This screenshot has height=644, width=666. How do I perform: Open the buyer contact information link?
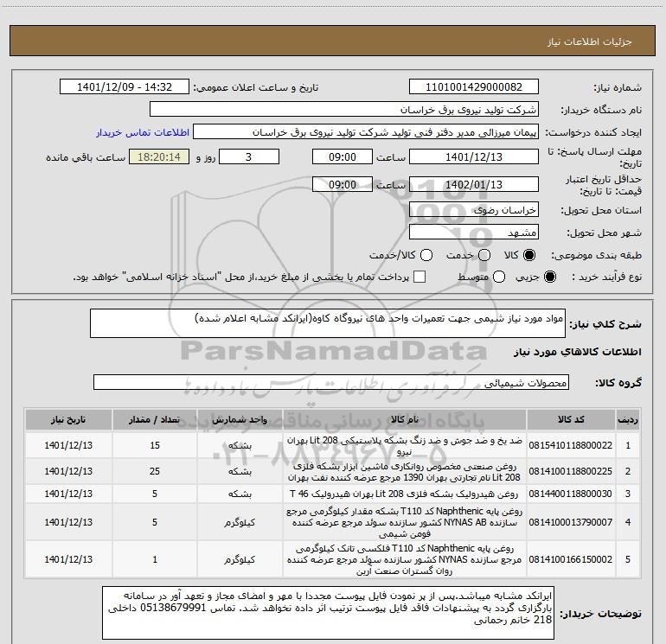point(143,132)
